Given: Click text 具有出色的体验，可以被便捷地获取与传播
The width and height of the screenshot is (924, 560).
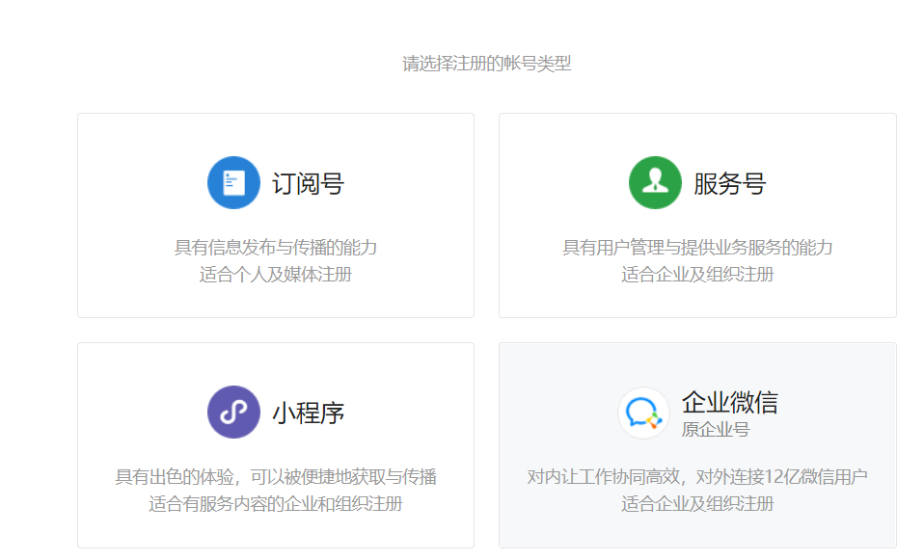Looking at the screenshot, I should coord(275,477).
